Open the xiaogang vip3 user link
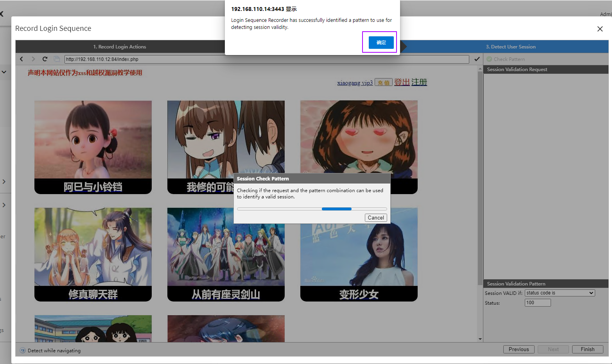Viewport: 612px width, 364px height. coord(355,83)
